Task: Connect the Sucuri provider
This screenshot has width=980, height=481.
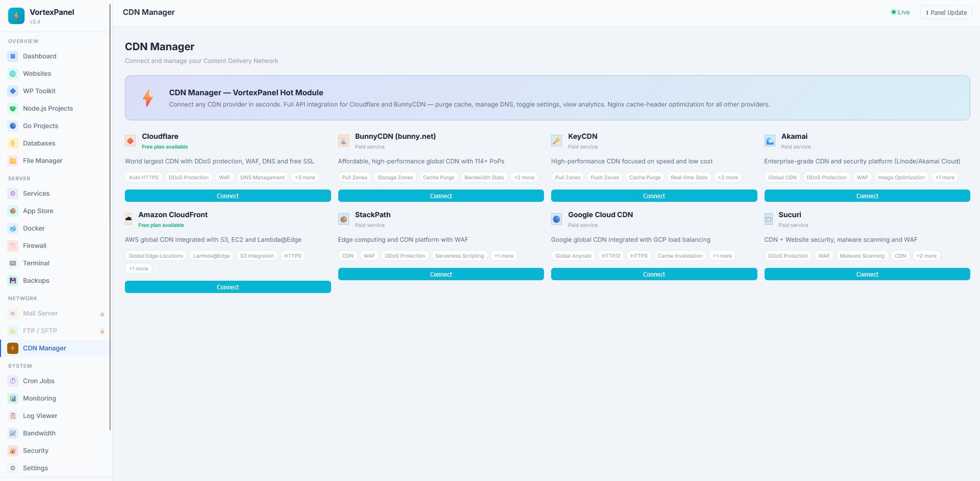Action: point(867,275)
